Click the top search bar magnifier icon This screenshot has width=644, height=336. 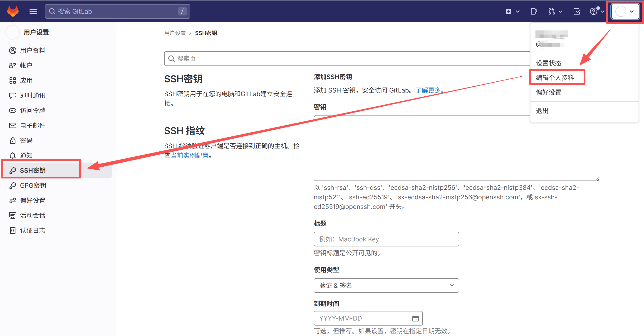point(52,11)
